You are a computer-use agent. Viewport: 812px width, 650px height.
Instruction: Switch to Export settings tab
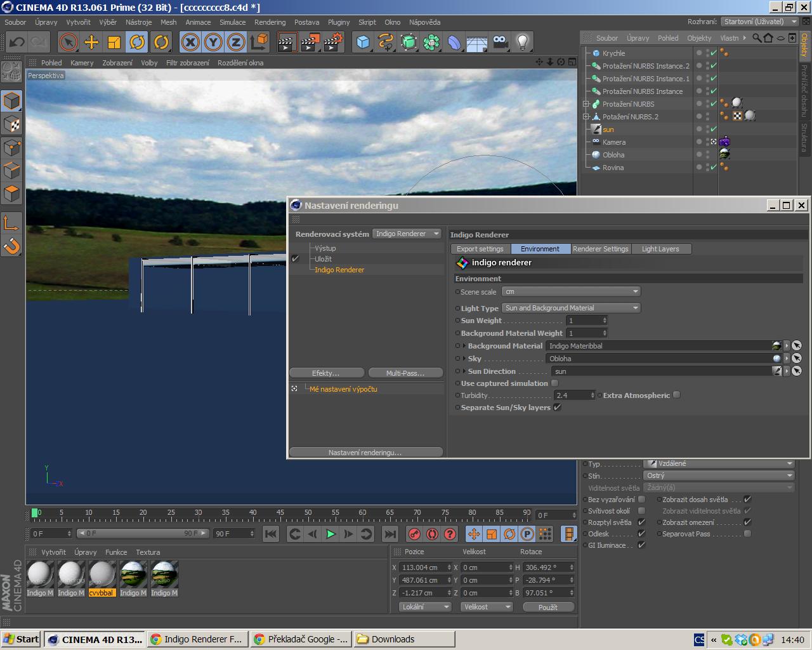(480, 249)
